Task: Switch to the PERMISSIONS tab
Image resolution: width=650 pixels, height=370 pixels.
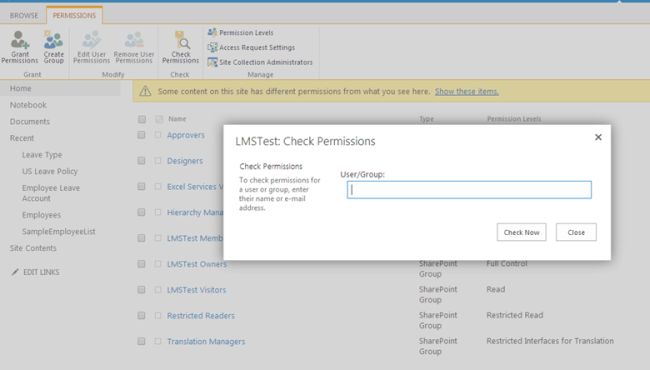Action: 74,15
